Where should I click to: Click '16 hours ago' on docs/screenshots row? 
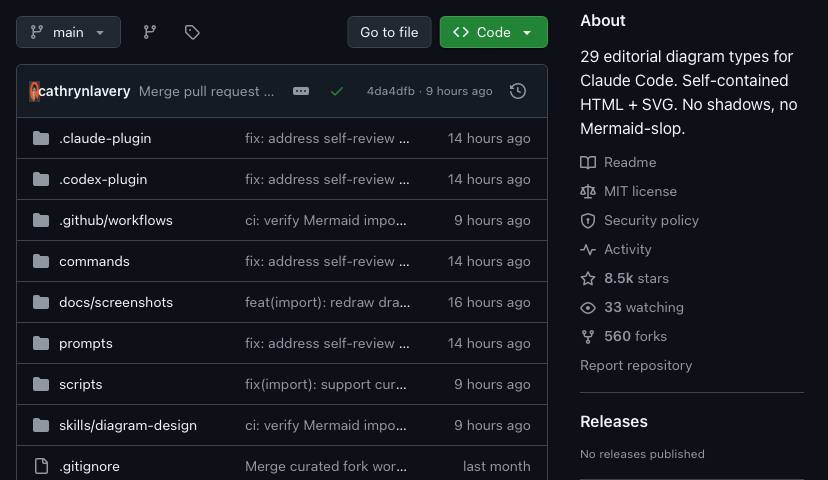point(489,303)
